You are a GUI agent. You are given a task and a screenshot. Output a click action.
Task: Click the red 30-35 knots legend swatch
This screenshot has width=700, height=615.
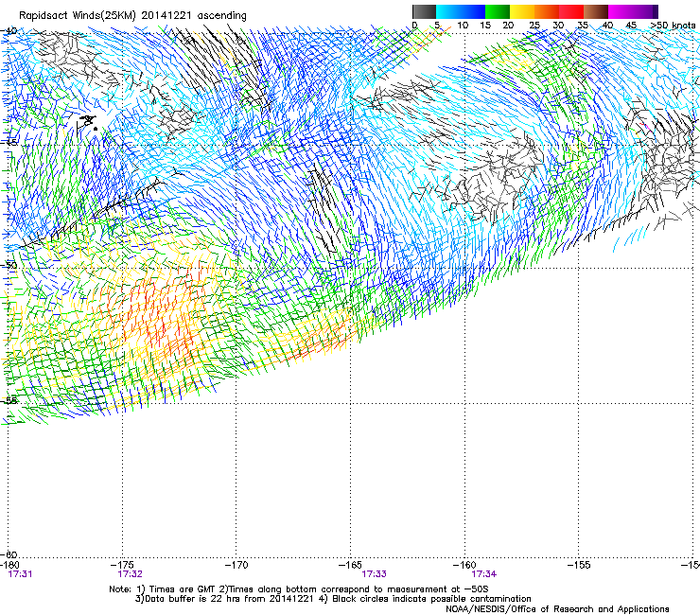pyautogui.click(x=571, y=11)
